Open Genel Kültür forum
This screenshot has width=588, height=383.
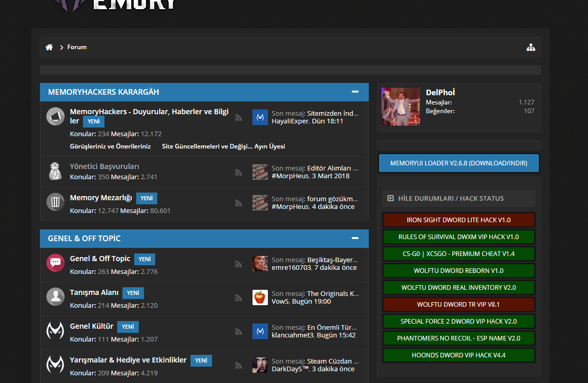pyautogui.click(x=92, y=326)
